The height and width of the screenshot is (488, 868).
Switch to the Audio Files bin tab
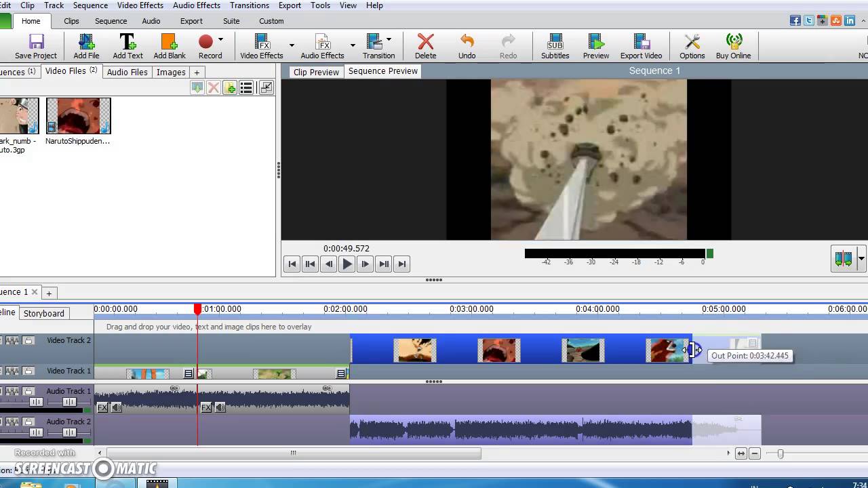tap(127, 72)
